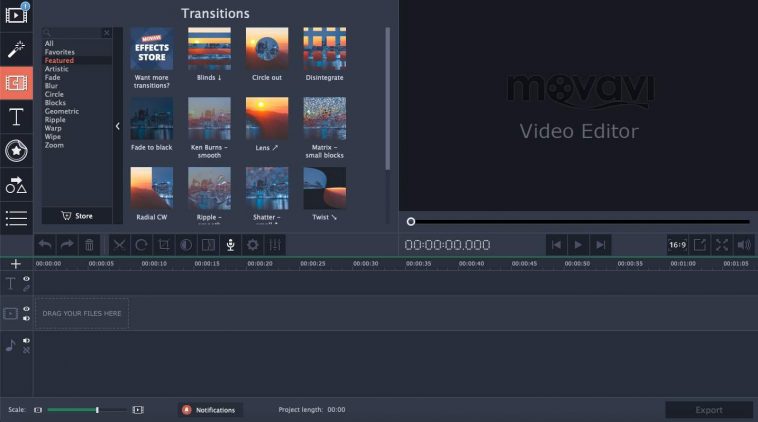The width and height of the screenshot is (758, 422).
Task: Click the Store button
Action: pos(77,215)
